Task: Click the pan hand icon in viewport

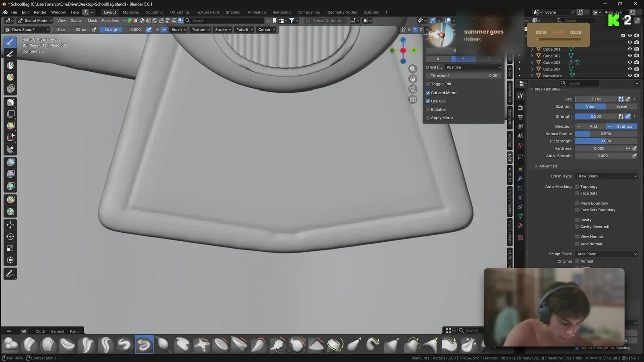Action: 413,79
